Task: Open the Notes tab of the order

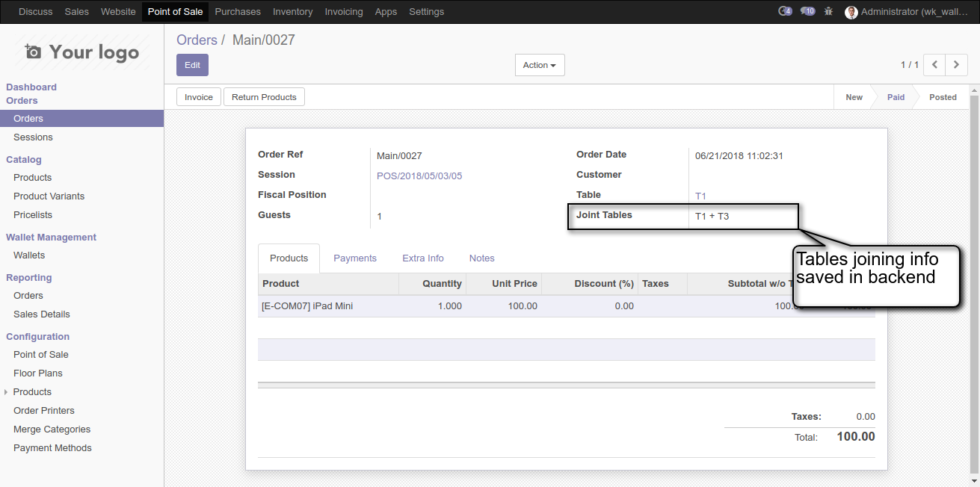Action: [x=481, y=258]
